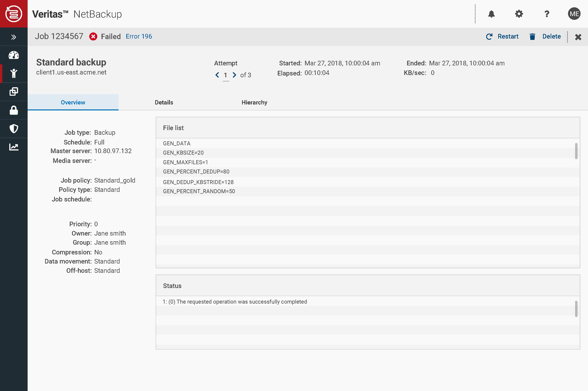
Task: Click the File list scrollbar thumb
Action: pyautogui.click(x=576, y=151)
